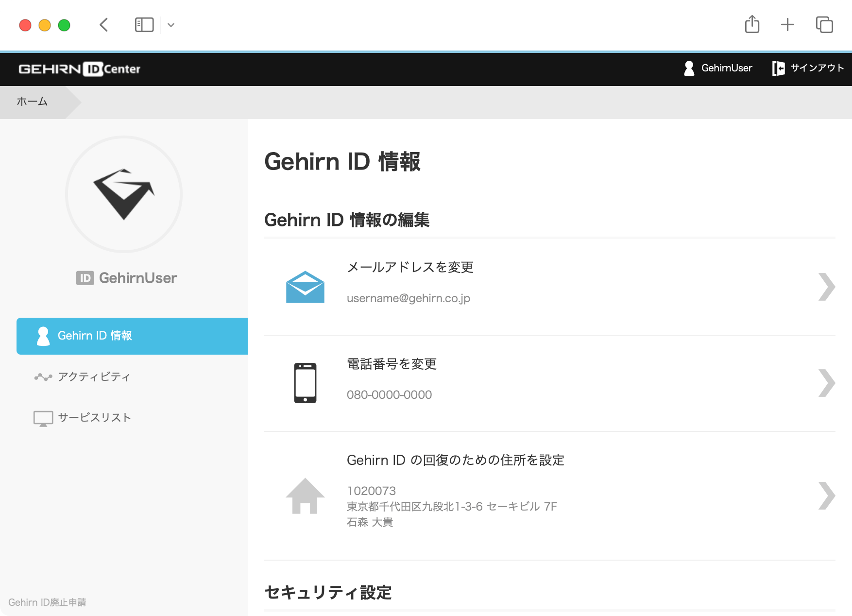Select Gehirn ID 情報 in the sidebar
The height and width of the screenshot is (616, 852).
132,336
